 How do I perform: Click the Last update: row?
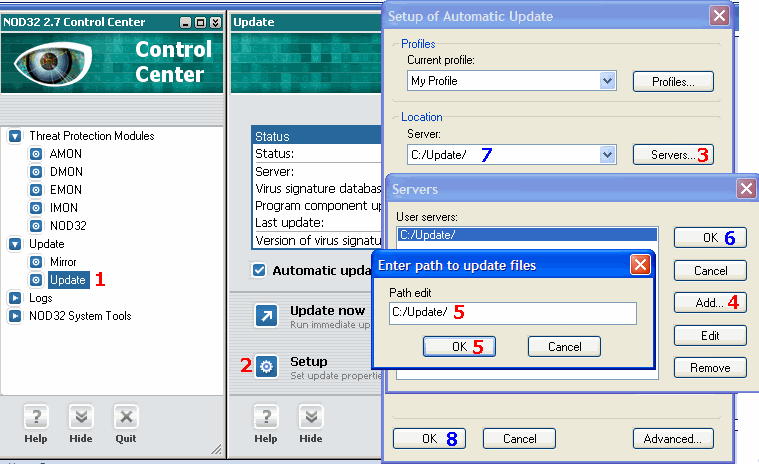tap(318, 223)
